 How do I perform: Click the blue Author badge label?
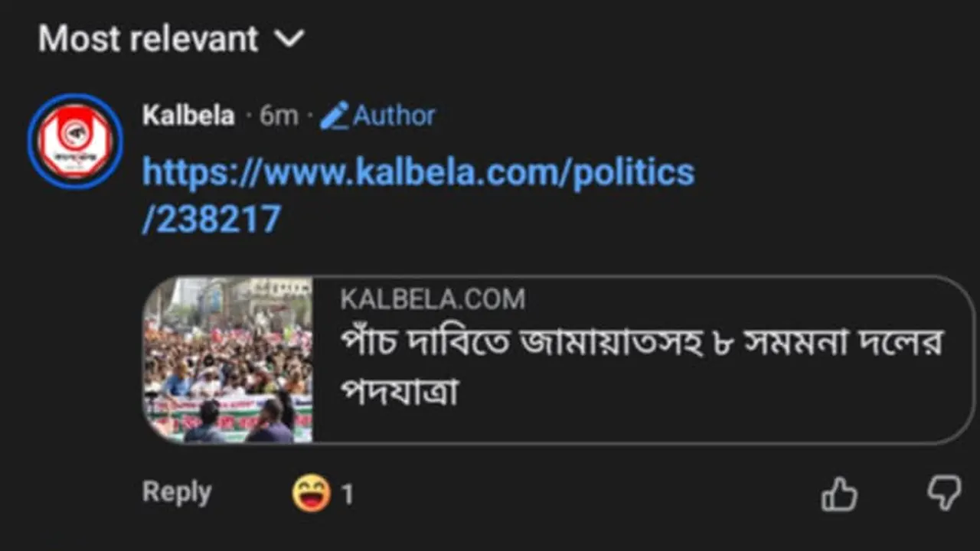click(394, 116)
